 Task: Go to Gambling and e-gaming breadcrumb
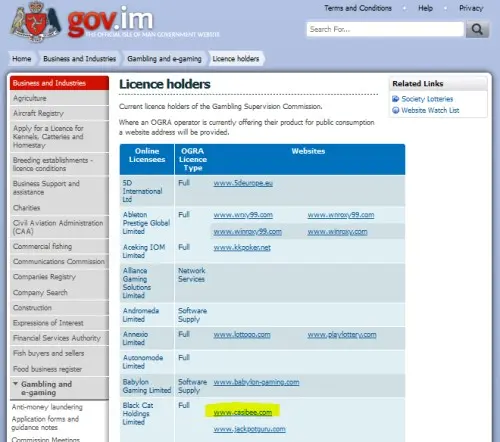click(x=164, y=59)
